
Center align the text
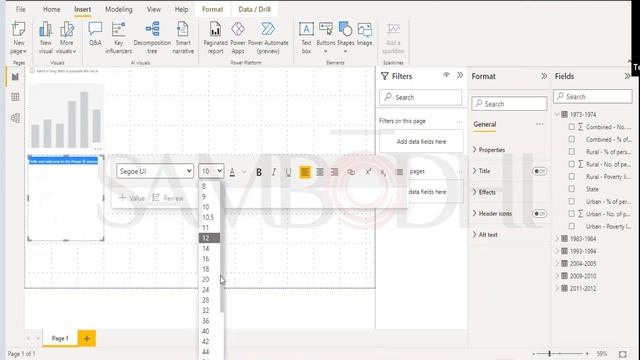tap(320, 172)
